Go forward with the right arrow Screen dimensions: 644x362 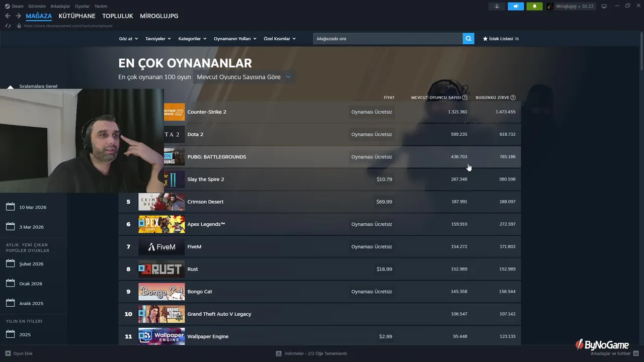(x=18, y=16)
